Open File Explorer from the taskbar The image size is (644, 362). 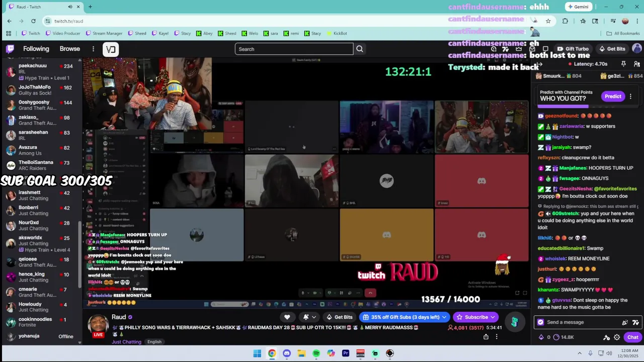click(301, 353)
